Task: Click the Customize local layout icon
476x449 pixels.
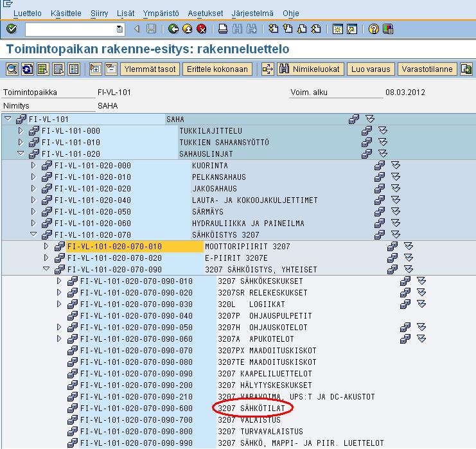Action: pos(388,29)
